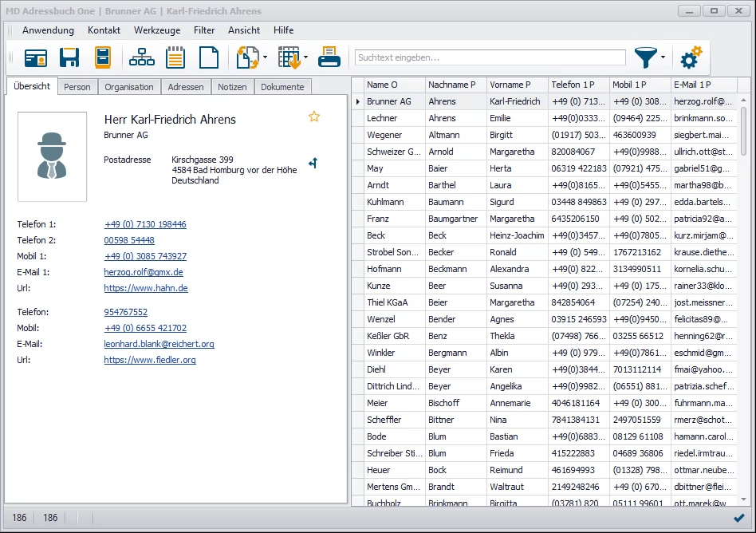756x533 pixels.
Task: Open the herzog.rolf@gmx.de email link
Action: [144, 272]
